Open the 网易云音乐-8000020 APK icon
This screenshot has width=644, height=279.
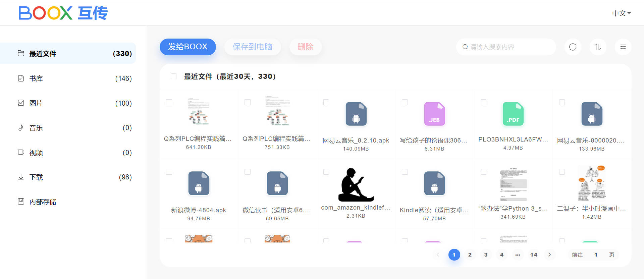(x=592, y=114)
